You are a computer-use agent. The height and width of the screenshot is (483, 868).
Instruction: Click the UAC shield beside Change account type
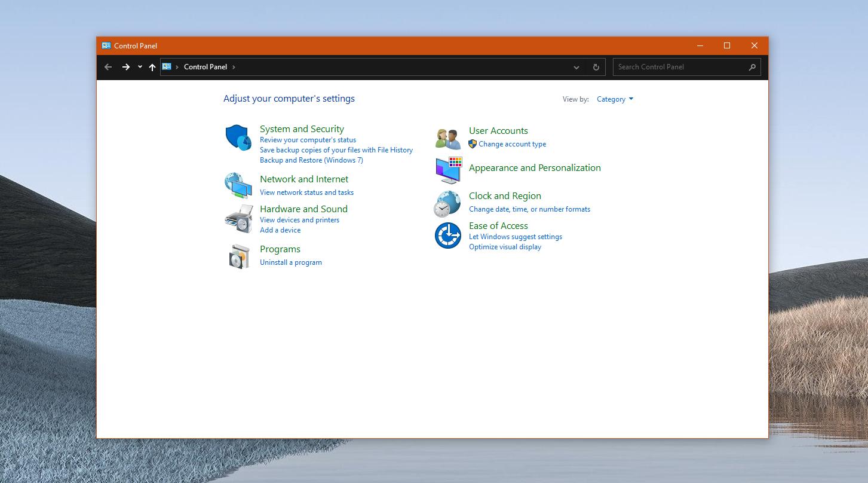(473, 144)
